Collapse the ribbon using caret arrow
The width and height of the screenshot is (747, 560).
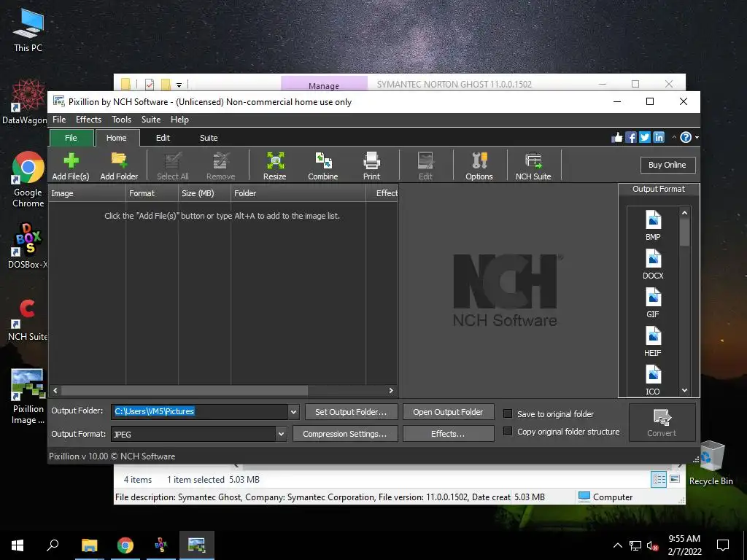tap(674, 137)
